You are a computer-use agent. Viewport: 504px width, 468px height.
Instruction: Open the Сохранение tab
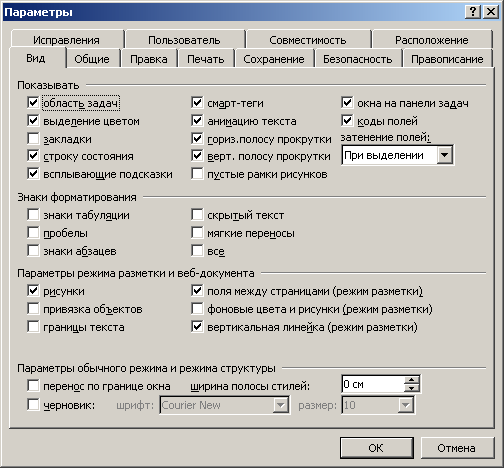[274, 59]
